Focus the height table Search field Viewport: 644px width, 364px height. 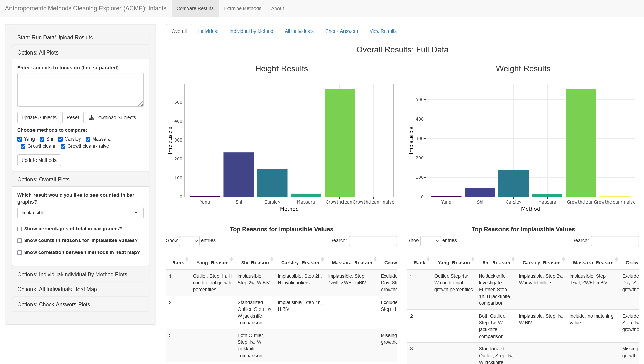point(373,241)
